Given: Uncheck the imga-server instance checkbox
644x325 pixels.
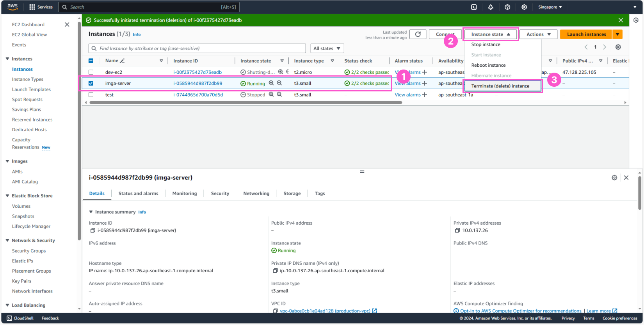Looking at the screenshot, I should click(x=91, y=83).
